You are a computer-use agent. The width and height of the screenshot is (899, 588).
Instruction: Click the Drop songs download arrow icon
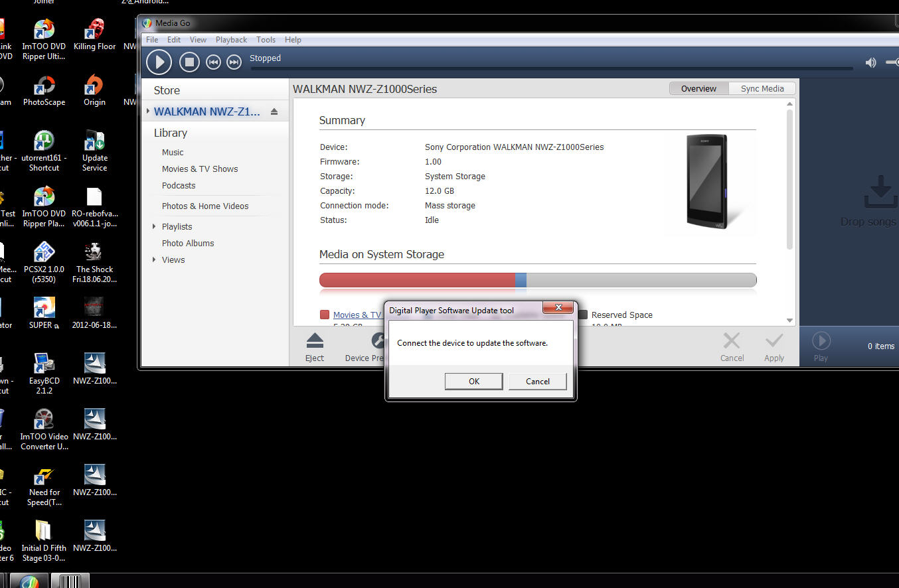click(x=880, y=192)
